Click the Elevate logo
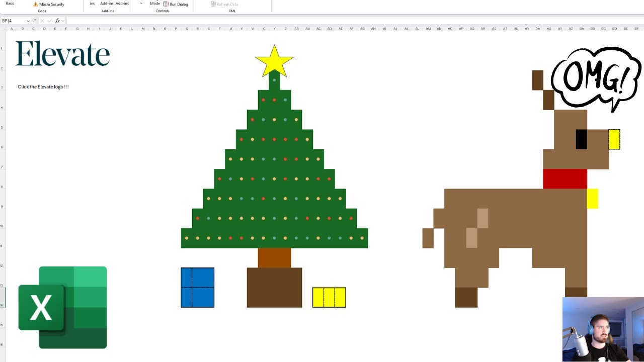Viewport: 644px width, 362px height. click(63, 53)
